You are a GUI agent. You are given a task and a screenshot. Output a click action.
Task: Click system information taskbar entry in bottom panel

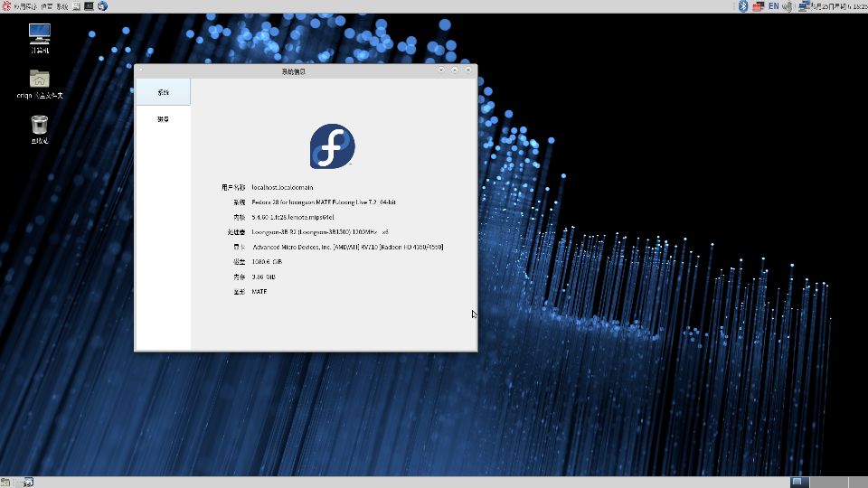[28, 483]
